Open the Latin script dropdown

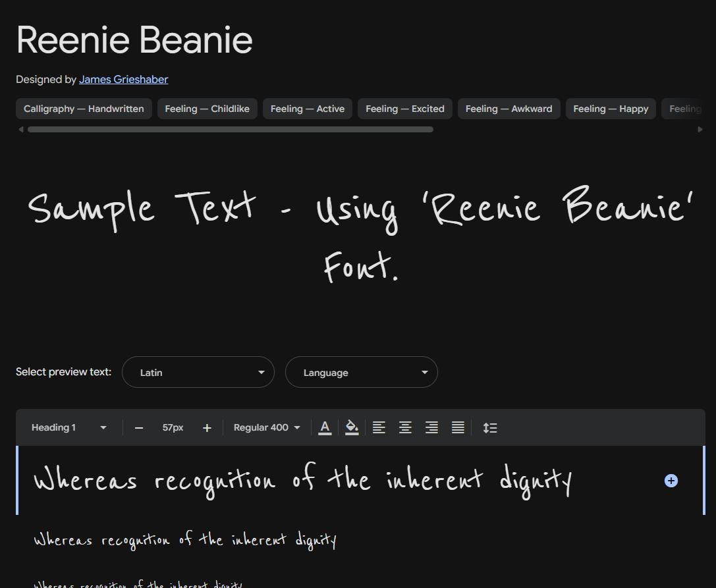pyautogui.click(x=198, y=372)
